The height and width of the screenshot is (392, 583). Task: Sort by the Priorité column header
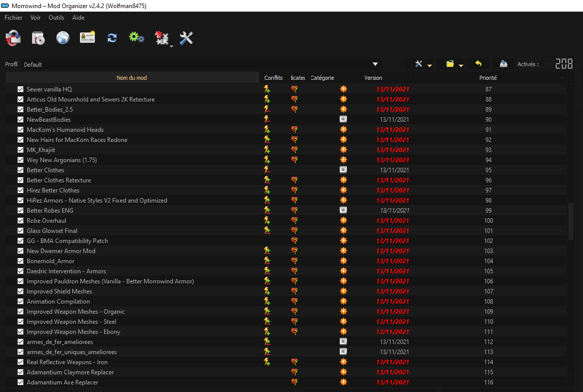(488, 78)
